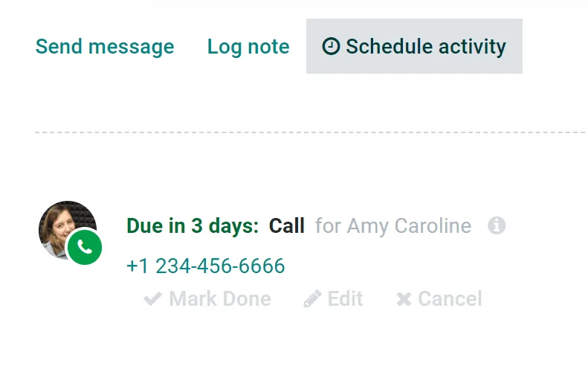
Task: Click the bold Call activity type
Action: pyautogui.click(x=286, y=226)
